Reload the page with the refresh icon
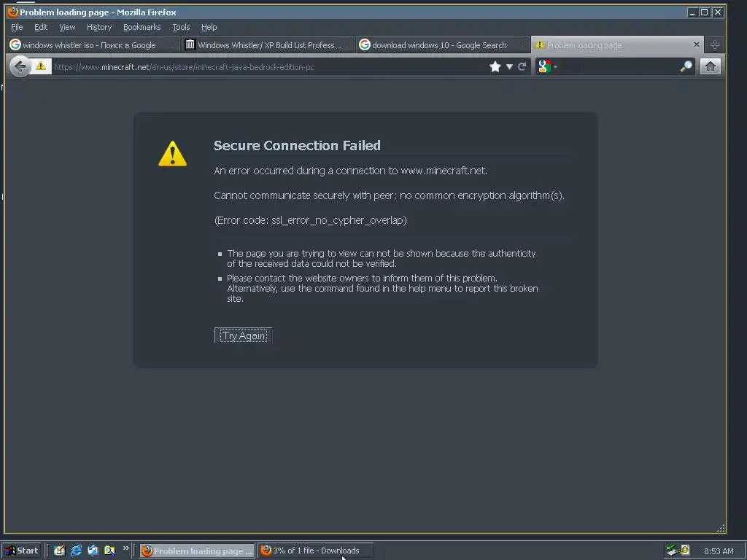The height and width of the screenshot is (560, 747). pyautogui.click(x=522, y=66)
